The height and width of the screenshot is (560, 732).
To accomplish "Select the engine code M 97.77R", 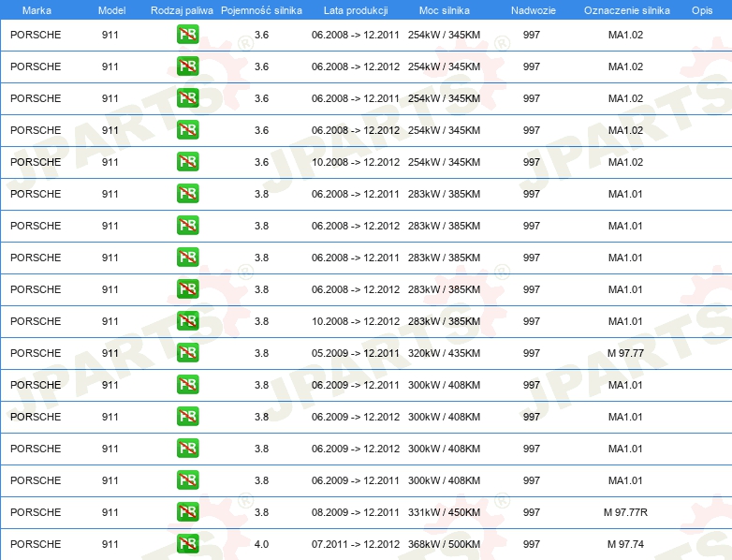I will (625, 512).
